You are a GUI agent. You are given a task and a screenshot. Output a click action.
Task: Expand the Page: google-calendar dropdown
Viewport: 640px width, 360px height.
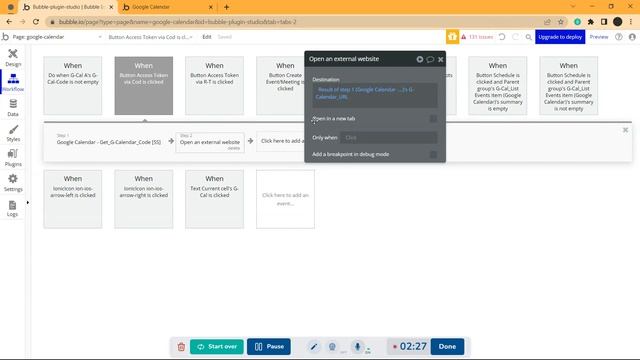coord(56,37)
